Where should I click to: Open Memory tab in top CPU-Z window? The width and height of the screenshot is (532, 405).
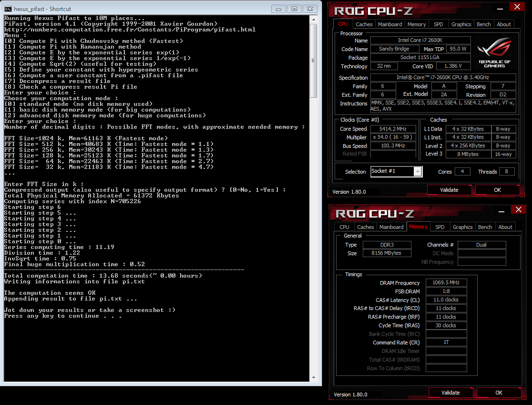[417, 24]
